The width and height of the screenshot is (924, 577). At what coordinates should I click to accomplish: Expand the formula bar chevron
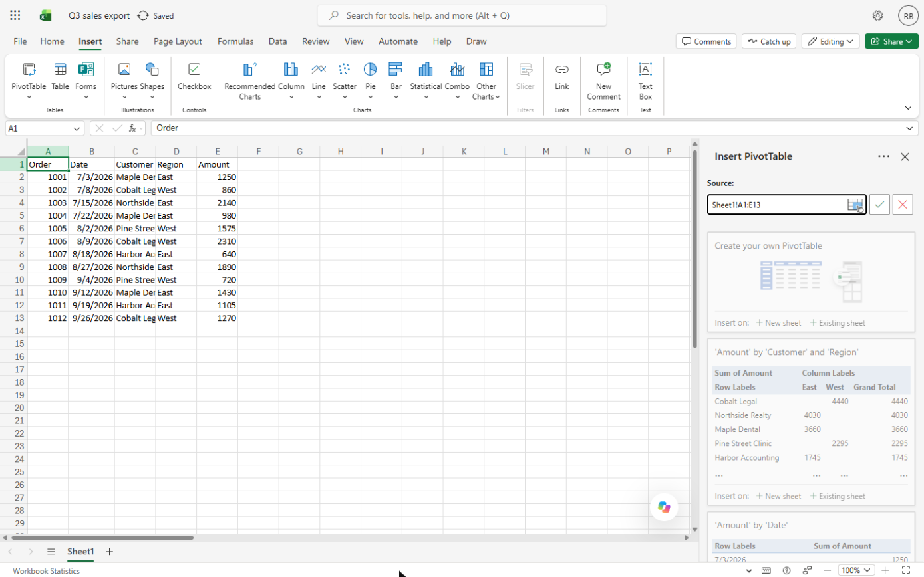coord(910,128)
